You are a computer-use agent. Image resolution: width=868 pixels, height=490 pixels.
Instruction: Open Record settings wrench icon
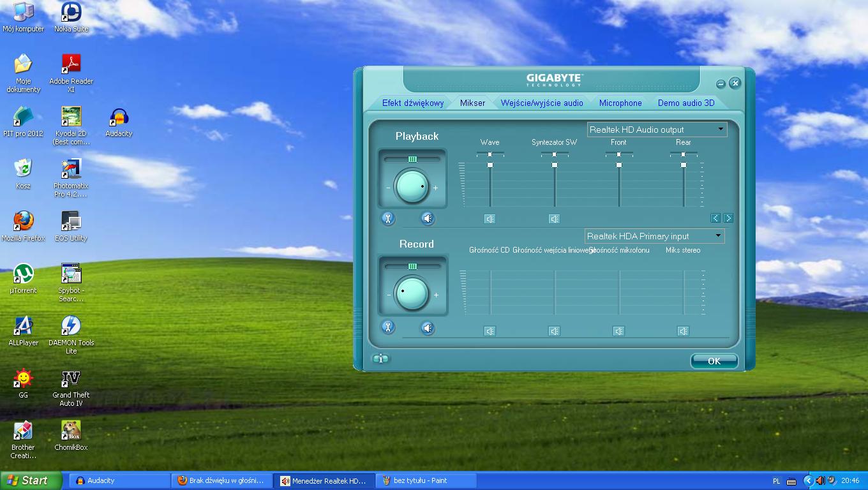pyautogui.click(x=388, y=327)
